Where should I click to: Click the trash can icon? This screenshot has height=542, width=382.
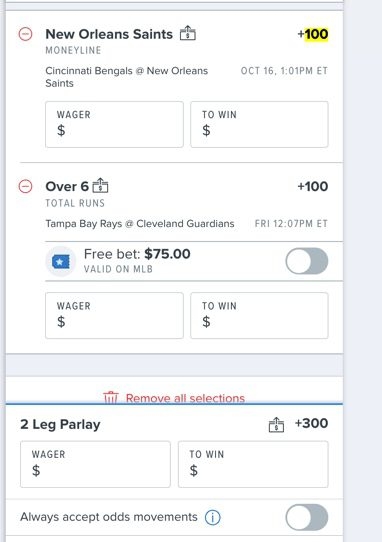pyautogui.click(x=111, y=398)
